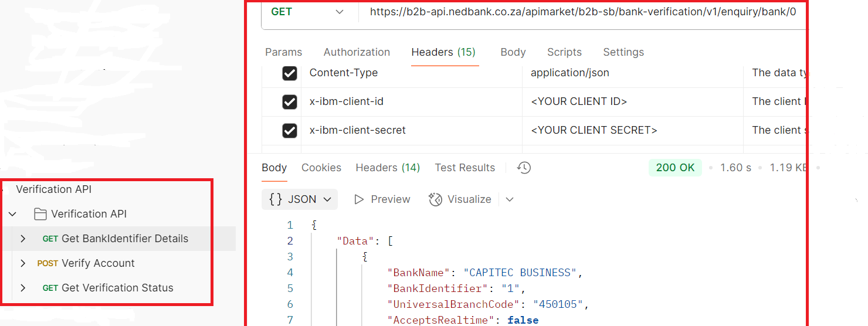Open the Settings tab

click(623, 52)
